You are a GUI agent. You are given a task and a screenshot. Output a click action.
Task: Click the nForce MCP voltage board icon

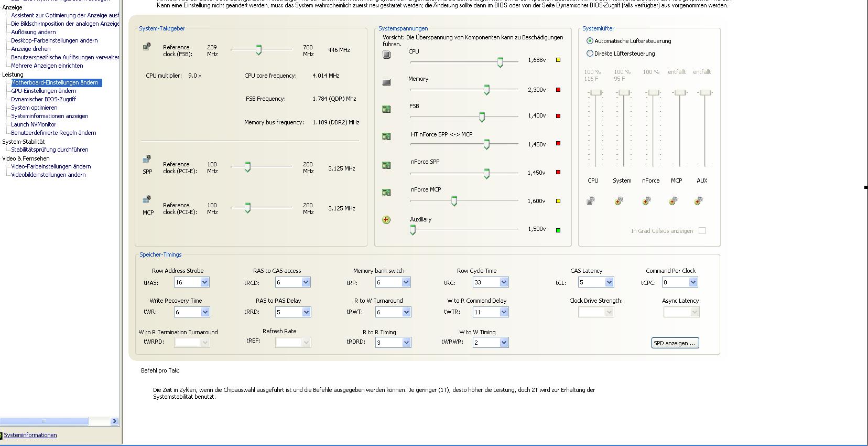pos(387,193)
